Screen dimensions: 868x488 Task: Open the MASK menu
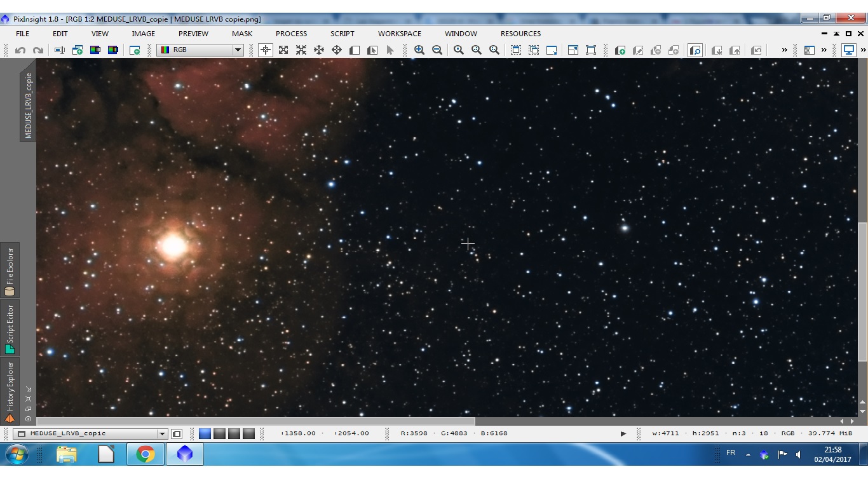242,34
